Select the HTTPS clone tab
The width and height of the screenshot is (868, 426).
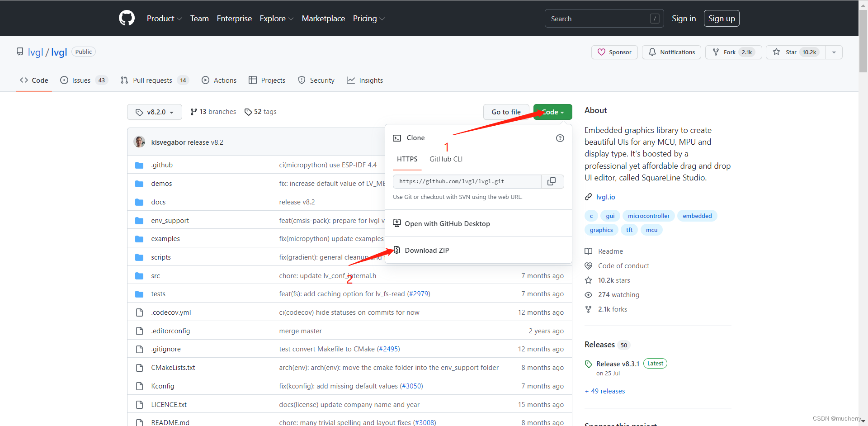[407, 159]
